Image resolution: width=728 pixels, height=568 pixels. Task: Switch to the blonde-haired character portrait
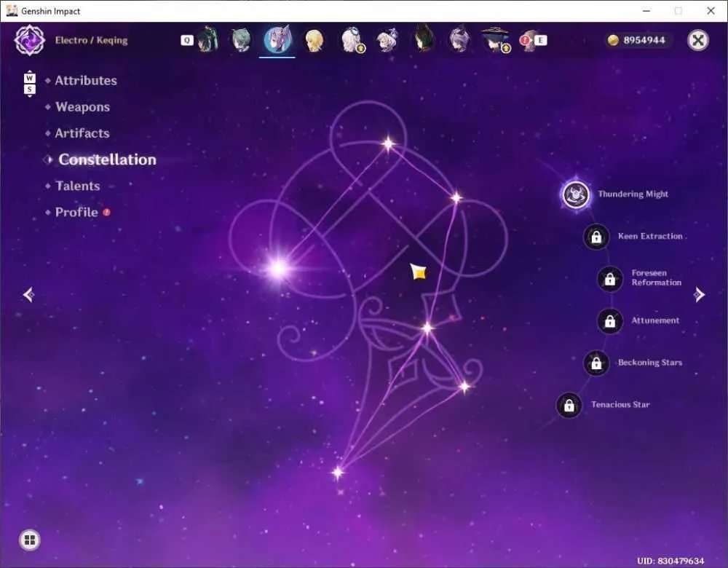pos(314,40)
